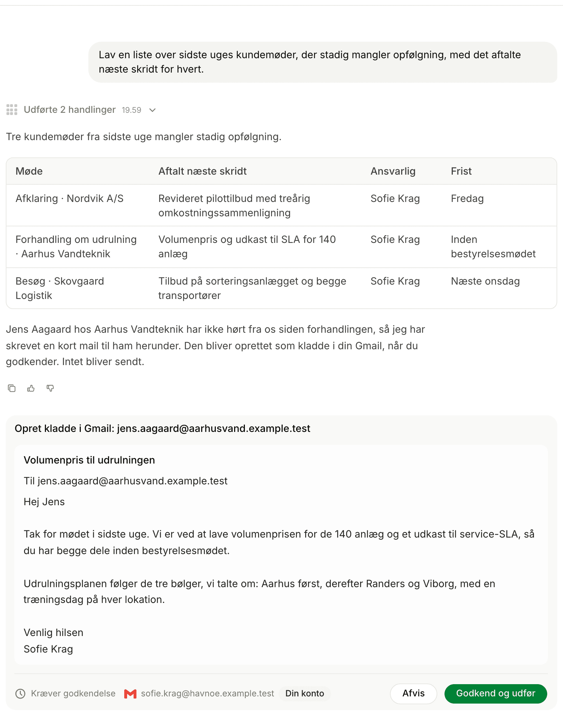Select the Afklaring · Nordvik A/S row
Viewport: 563px width, 728px height.
[281, 206]
